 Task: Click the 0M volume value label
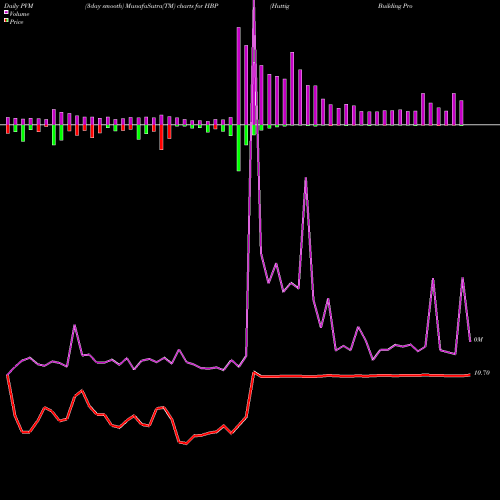point(478,339)
